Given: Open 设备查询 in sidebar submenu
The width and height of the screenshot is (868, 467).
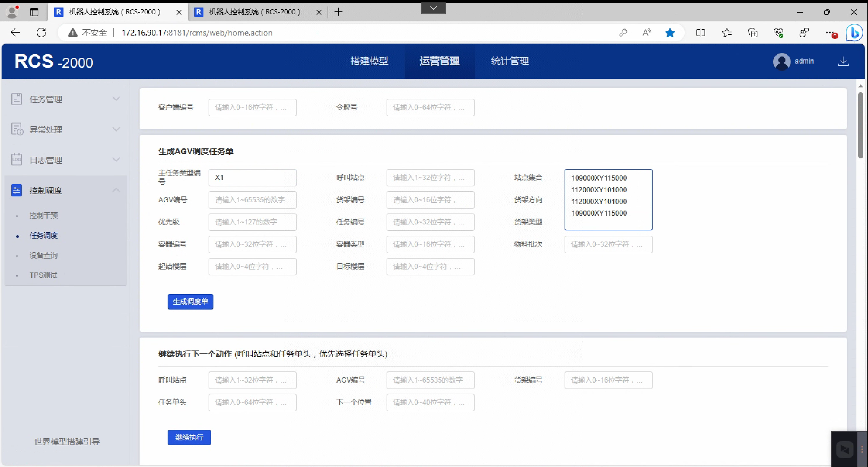Looking at the screenshot, I should 43,256.
